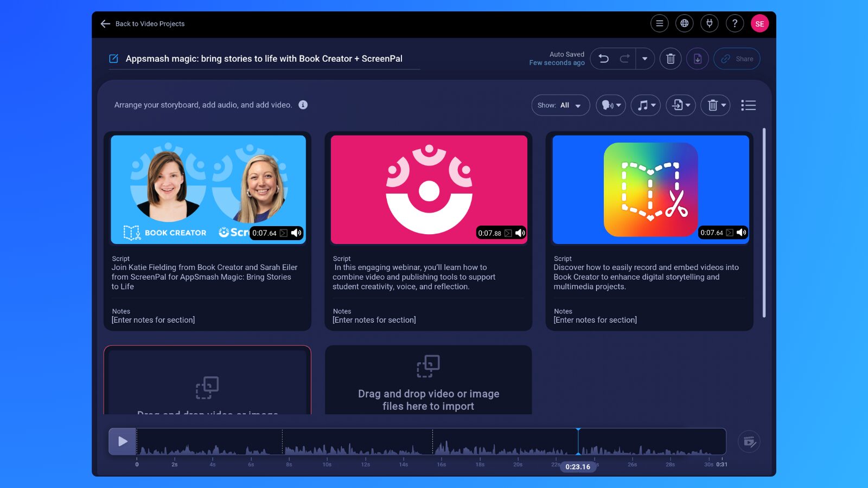
Task: Select the rainbow Book Creator app thumbnail
Action: (650, 189)
